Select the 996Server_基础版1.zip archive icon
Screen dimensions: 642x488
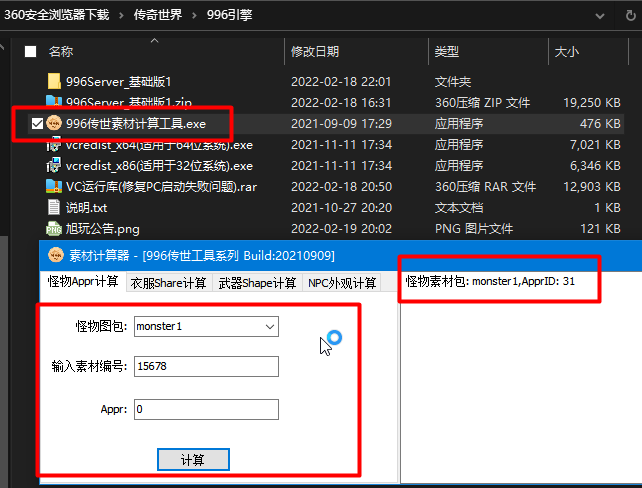[54, 101]
